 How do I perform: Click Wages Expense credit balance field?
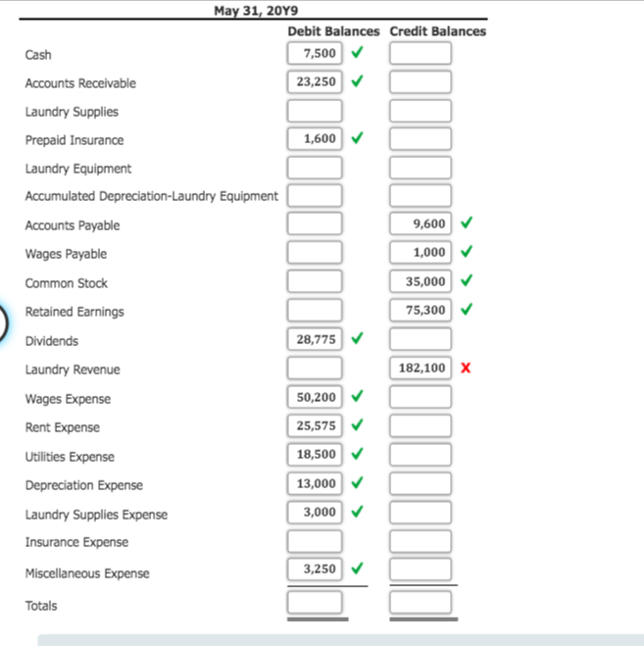click(421, 397)
